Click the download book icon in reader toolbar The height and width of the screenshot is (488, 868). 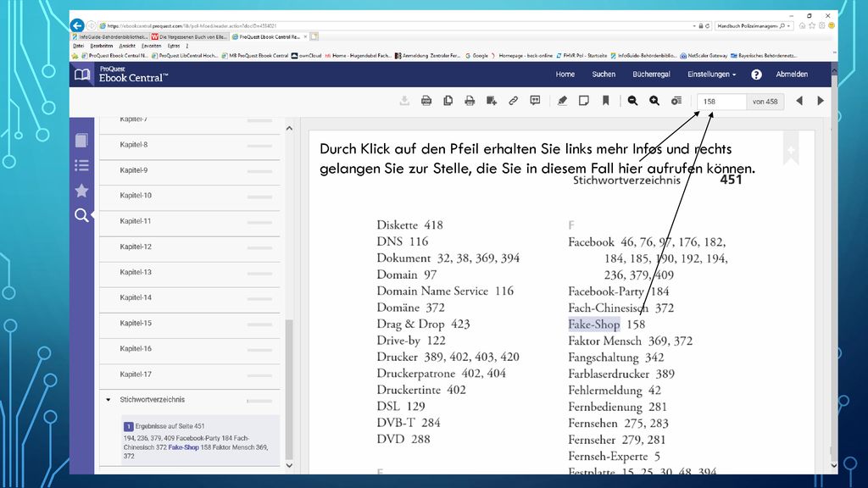click(x=404, y=101)
